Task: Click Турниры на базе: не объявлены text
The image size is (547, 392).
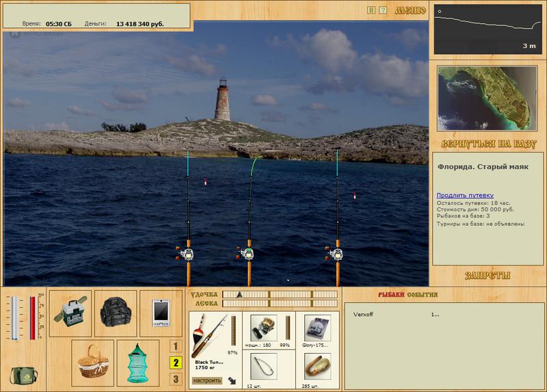Action: click(x=481, y=224)
